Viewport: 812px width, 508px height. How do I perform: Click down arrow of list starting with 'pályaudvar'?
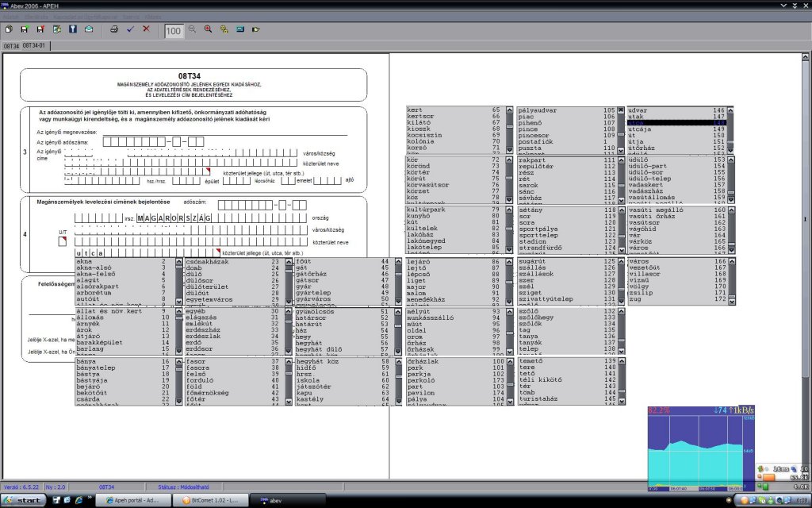620,150
